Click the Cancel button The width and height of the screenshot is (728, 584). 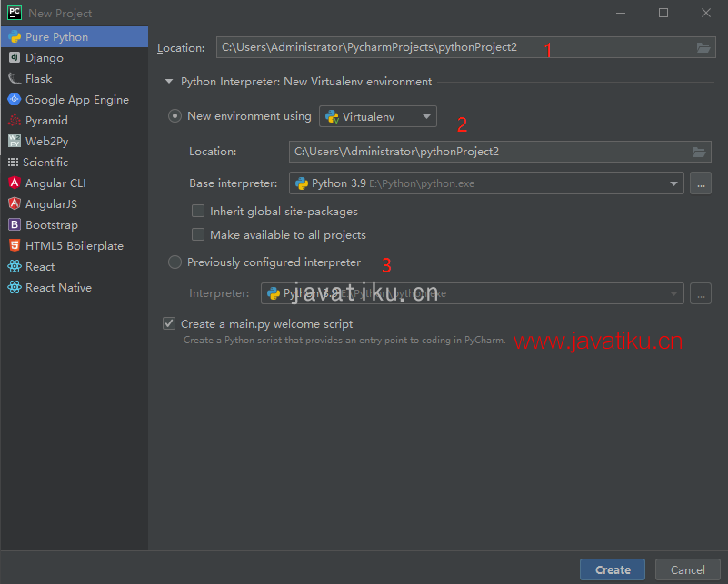[688, 569]
